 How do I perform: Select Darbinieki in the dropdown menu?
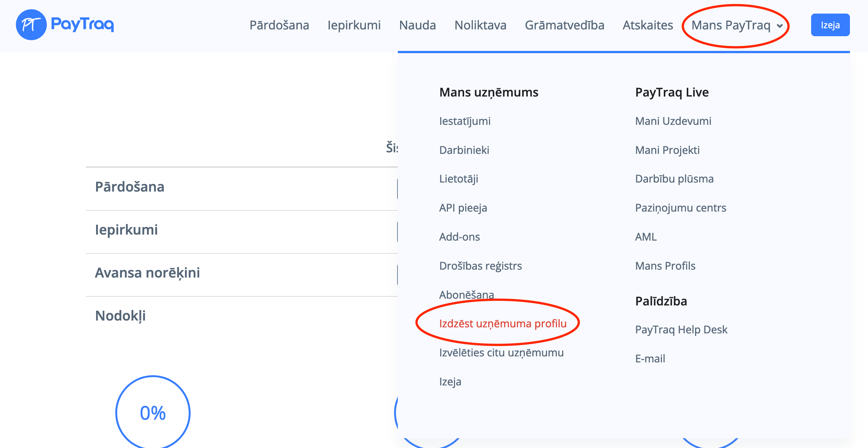pos(464,150)
